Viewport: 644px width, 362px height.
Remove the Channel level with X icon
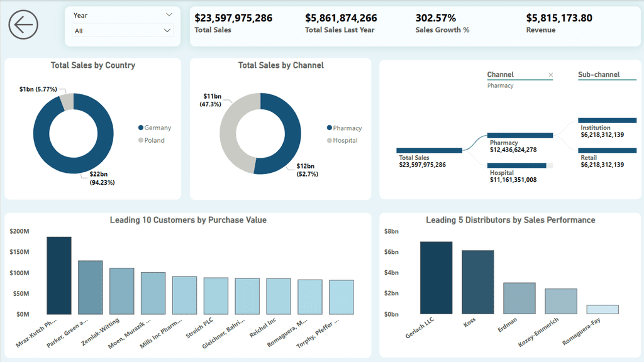(x=551, y=75)
